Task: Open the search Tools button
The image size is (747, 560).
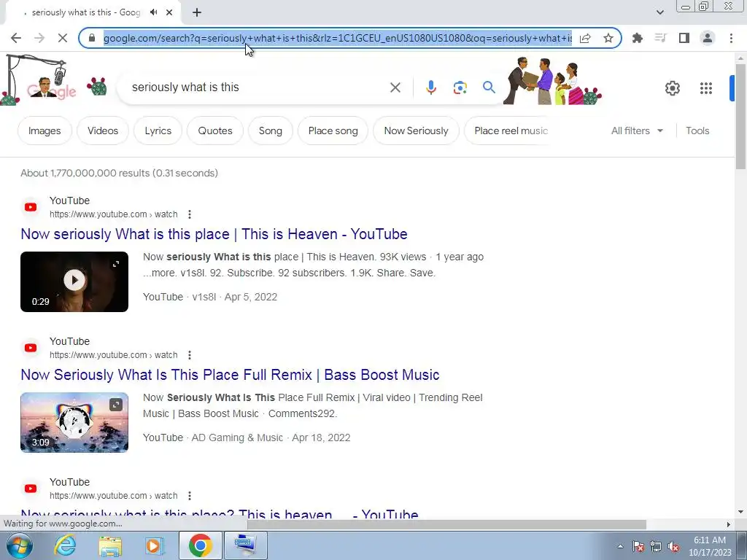Action: tap(697, 131)
